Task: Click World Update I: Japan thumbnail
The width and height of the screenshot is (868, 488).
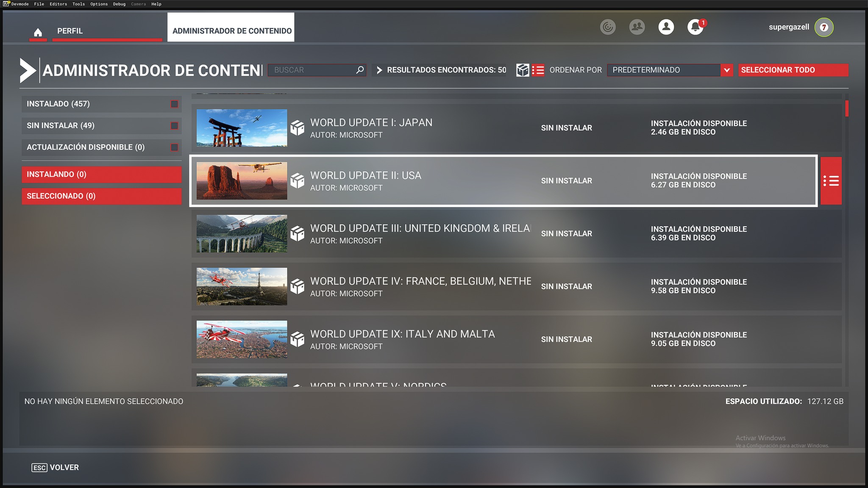Action: [242, 128]
